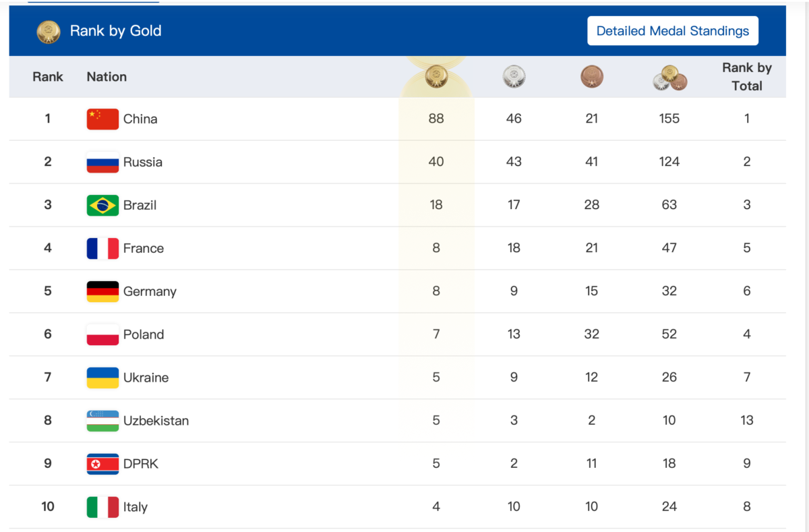Click the gold medal icon in the header
The image size is (809, 532).
click(x=49, y=31)
